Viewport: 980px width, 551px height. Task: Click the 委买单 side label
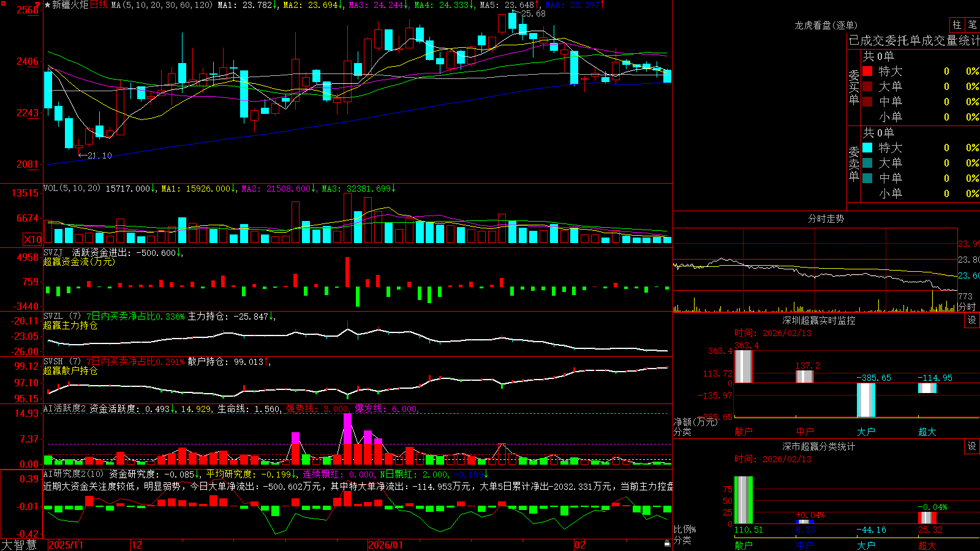pos(854,87)
